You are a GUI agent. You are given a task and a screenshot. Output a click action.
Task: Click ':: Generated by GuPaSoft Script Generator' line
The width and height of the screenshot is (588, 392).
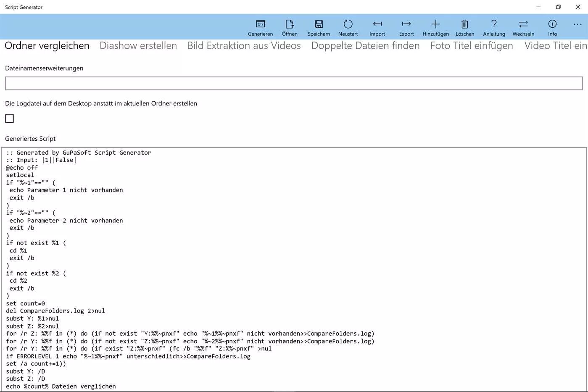[x=79, y=153]
